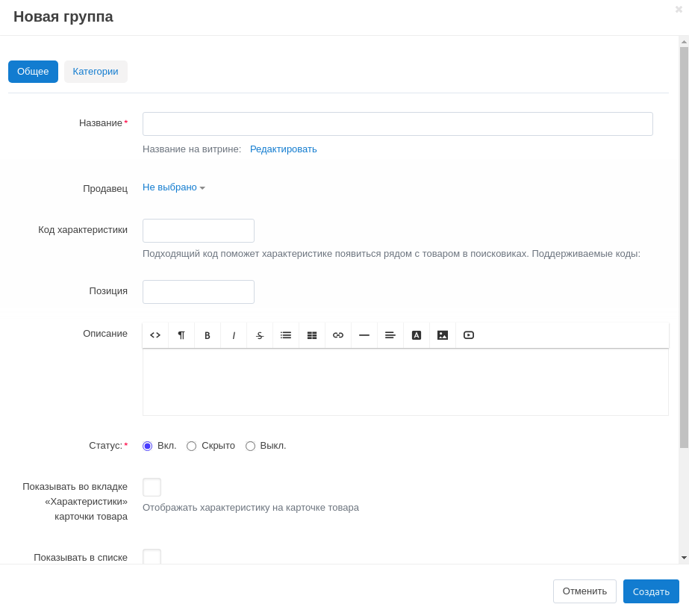
Task: Open text alignment options in editor
Action: pos(390,335)
